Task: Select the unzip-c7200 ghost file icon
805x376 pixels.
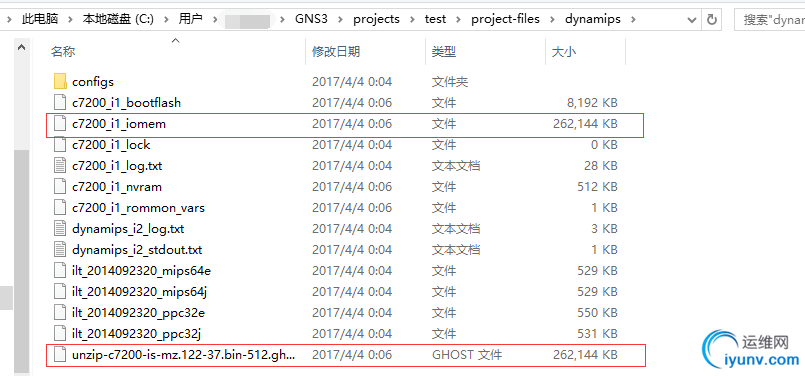Action: tap(60, 354)
